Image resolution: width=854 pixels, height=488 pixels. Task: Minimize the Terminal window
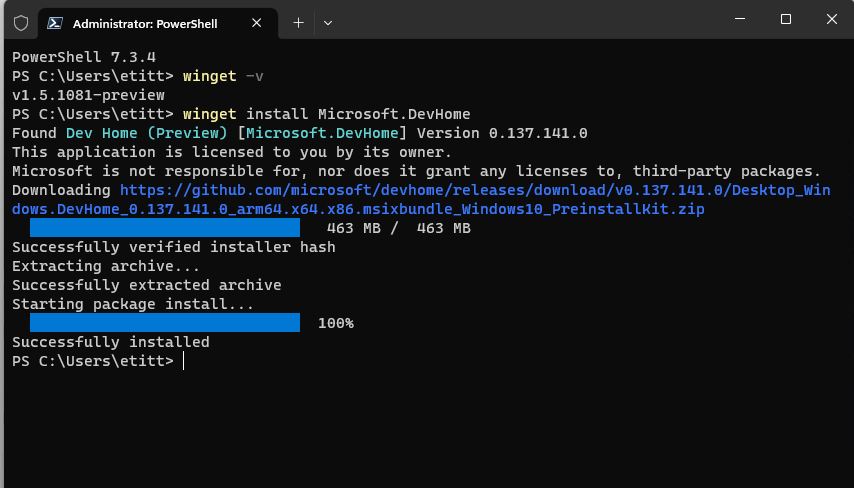click(x=740, y=19)
